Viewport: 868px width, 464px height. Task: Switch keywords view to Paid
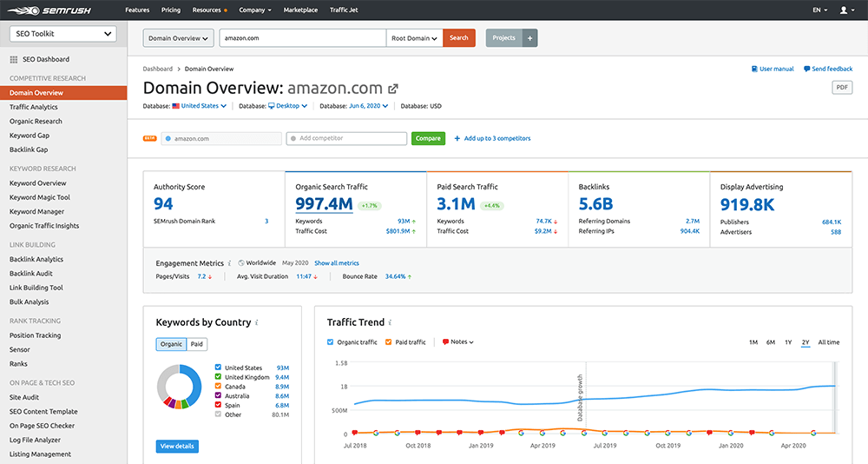196,344
